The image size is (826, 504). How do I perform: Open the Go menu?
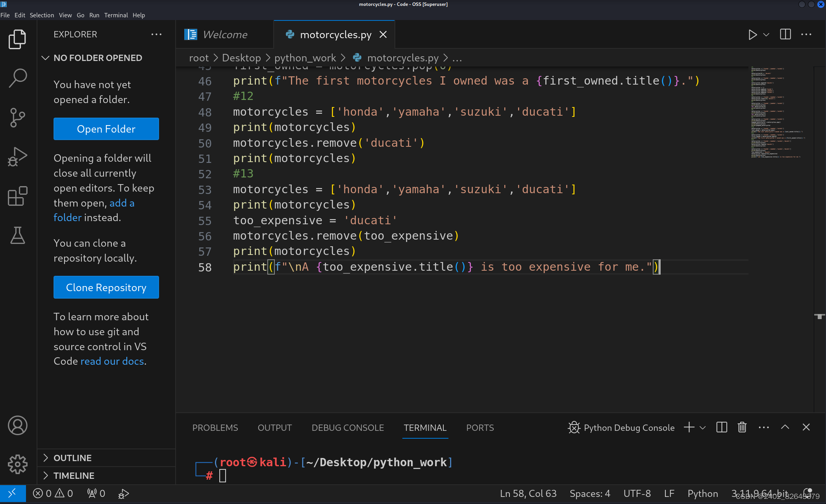pos(80,15)
